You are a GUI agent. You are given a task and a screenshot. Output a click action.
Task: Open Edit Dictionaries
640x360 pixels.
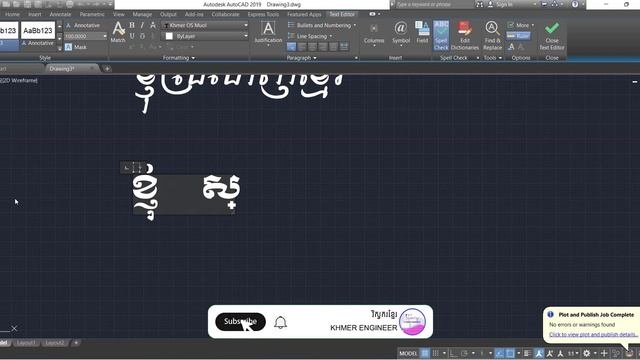click(465, 36)
